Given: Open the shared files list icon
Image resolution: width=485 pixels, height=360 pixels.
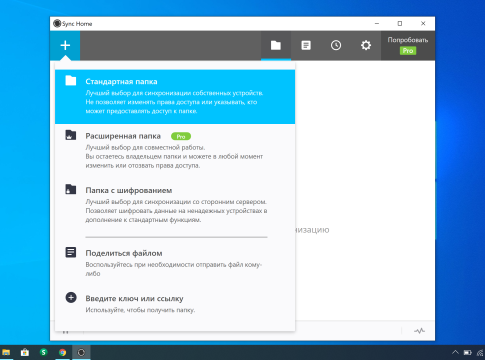Looking at the screenshot, I should point(306,45).
